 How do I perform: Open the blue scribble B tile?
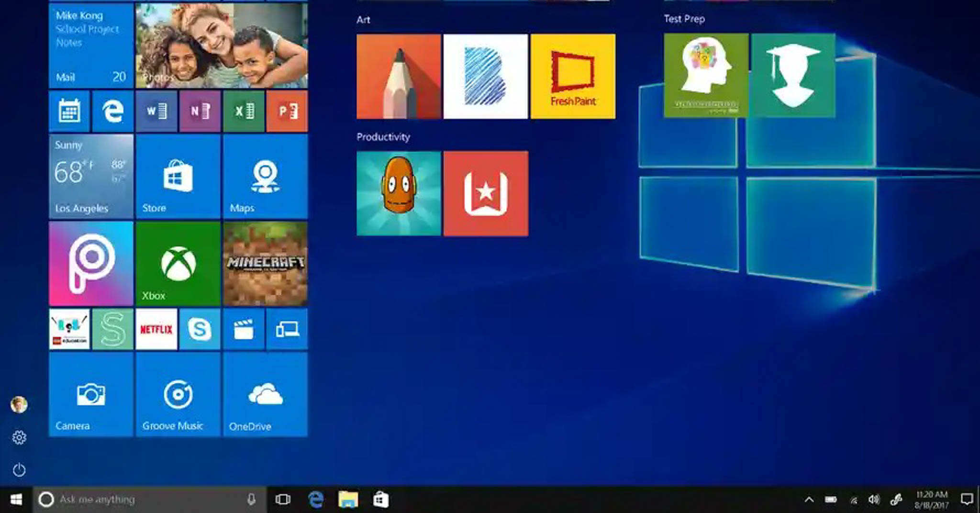click(x=486, y=77)
